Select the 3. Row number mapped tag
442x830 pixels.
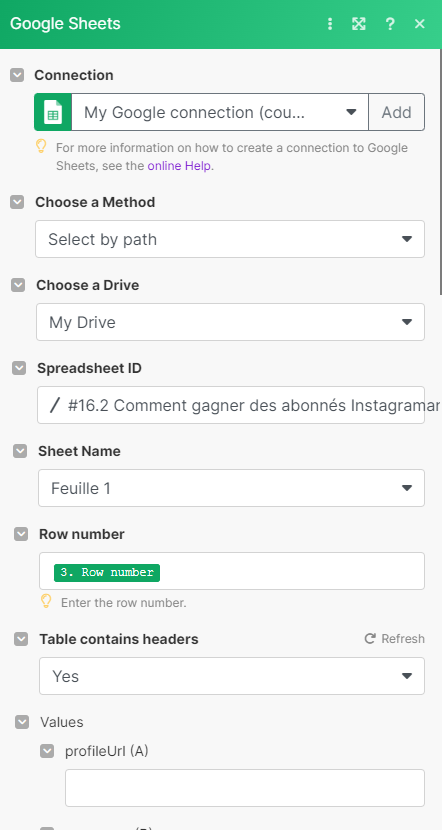pos(107,572)
